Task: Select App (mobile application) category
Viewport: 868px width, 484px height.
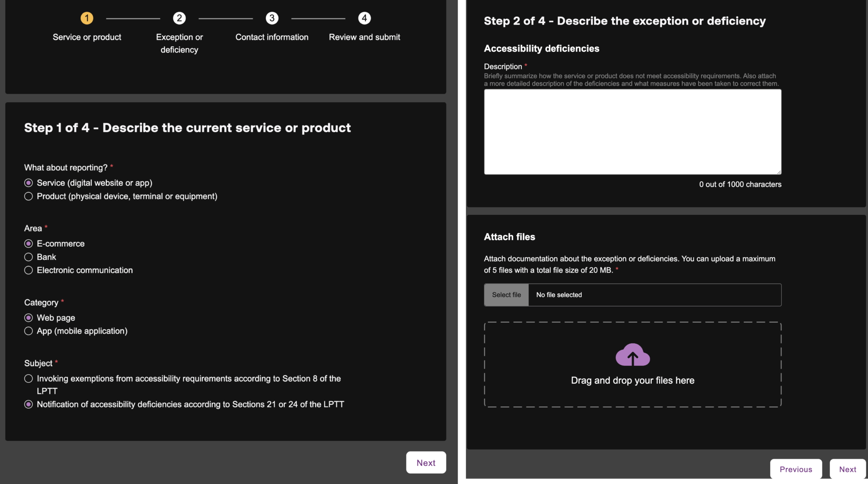Action: click(x=28, y=331)
